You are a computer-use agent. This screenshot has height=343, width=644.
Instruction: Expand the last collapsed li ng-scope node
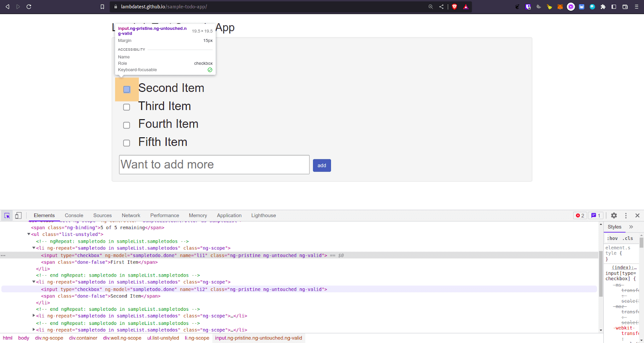click(x=34, y=330)
